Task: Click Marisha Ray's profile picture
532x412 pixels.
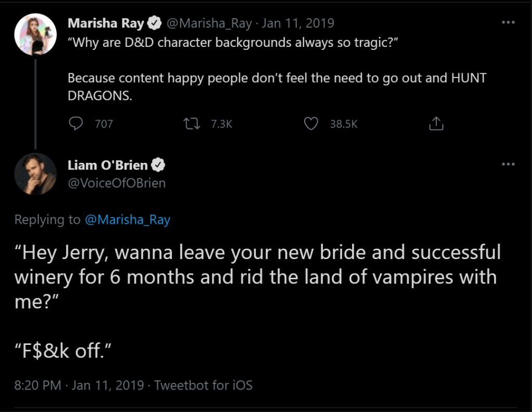Action: coord(35,34)
